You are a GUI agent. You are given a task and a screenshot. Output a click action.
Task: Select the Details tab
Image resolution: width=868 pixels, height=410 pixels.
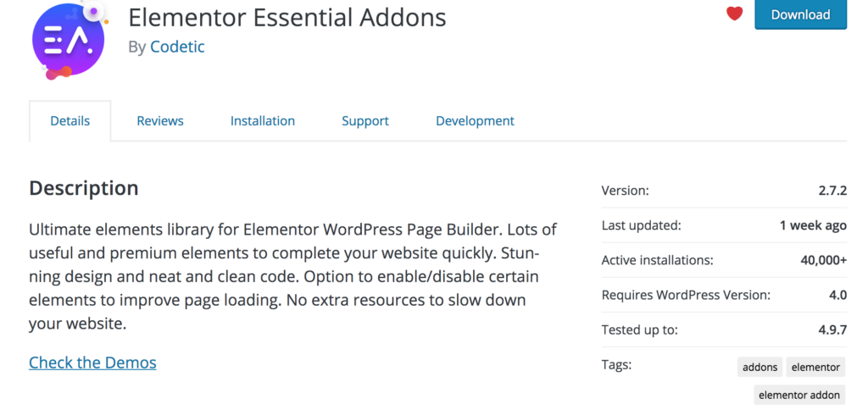pyautogui.click(x=70, y=120)
